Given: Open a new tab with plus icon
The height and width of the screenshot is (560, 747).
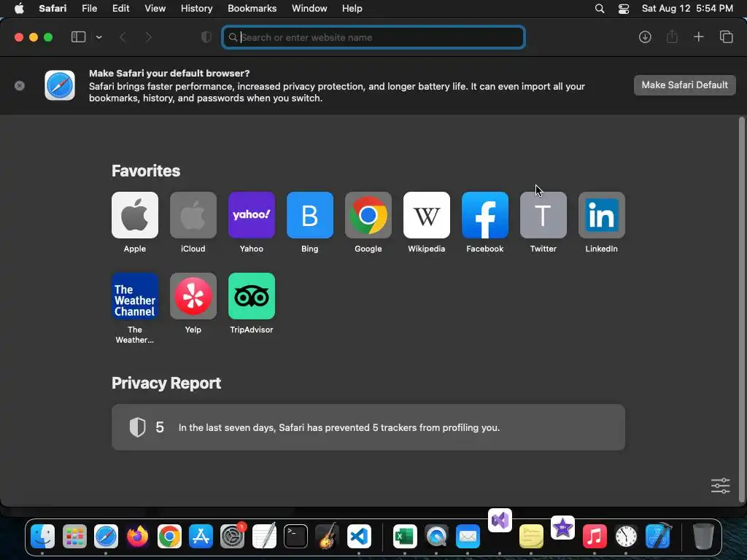Looking at the screenshot, I should pyautogui.click(x=698, y=37).
